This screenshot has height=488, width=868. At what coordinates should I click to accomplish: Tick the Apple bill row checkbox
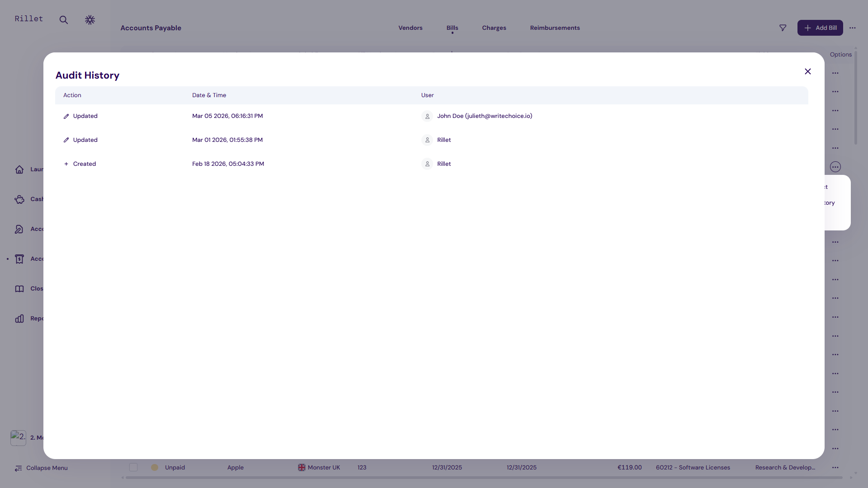coord(133,467)
